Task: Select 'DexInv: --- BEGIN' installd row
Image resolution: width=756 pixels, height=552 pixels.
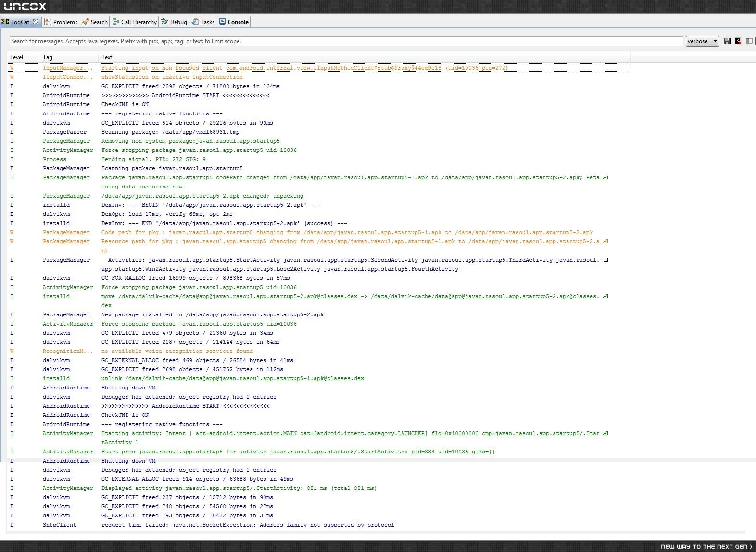Action: tap(319, 205)
